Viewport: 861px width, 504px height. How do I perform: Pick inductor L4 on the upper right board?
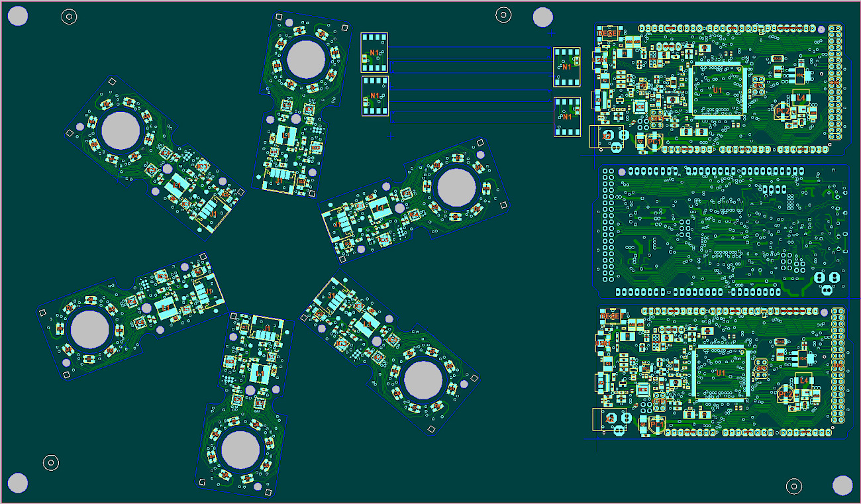801,97
